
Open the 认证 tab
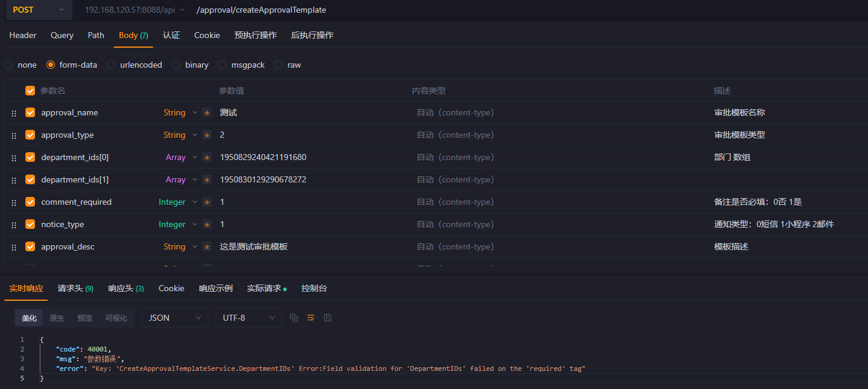(x=171, y=35)
